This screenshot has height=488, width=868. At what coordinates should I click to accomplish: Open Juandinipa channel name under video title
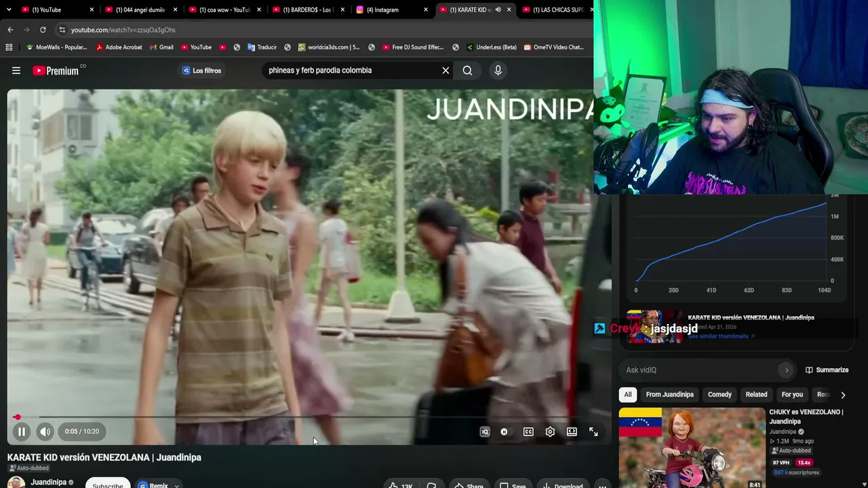point(48,483)
